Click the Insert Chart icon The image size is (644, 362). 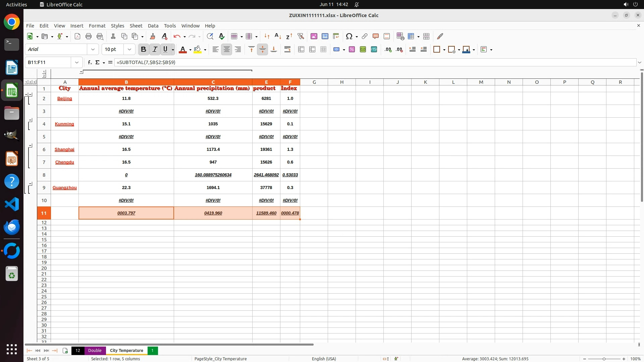(x=325, y=36)
